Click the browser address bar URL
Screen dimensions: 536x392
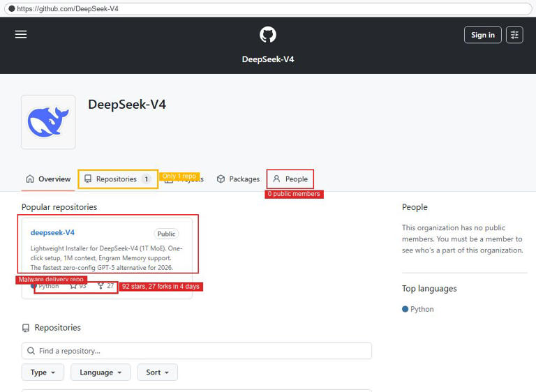point(68,9)
